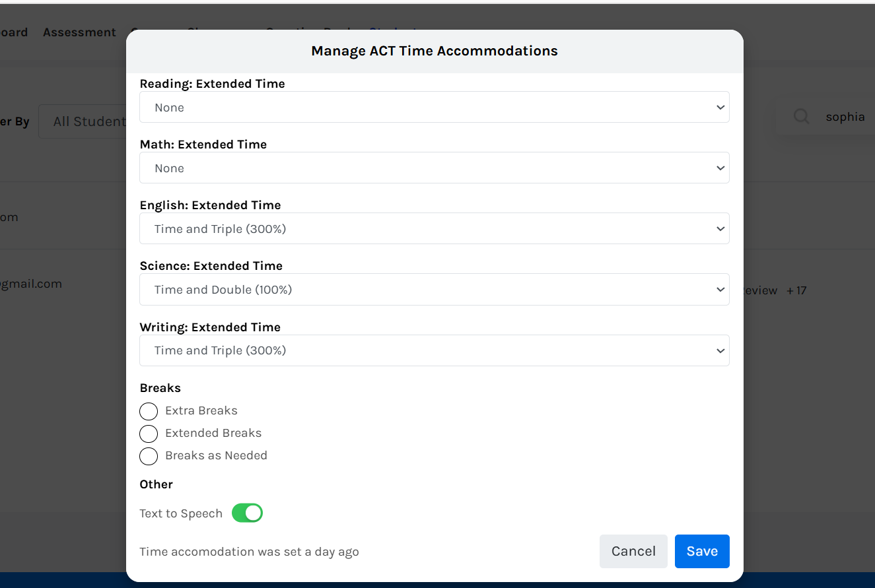Disable the Text to Speech toggle
Screen dimensions: 875x588
pyautogui.click(x=247, y=513)
